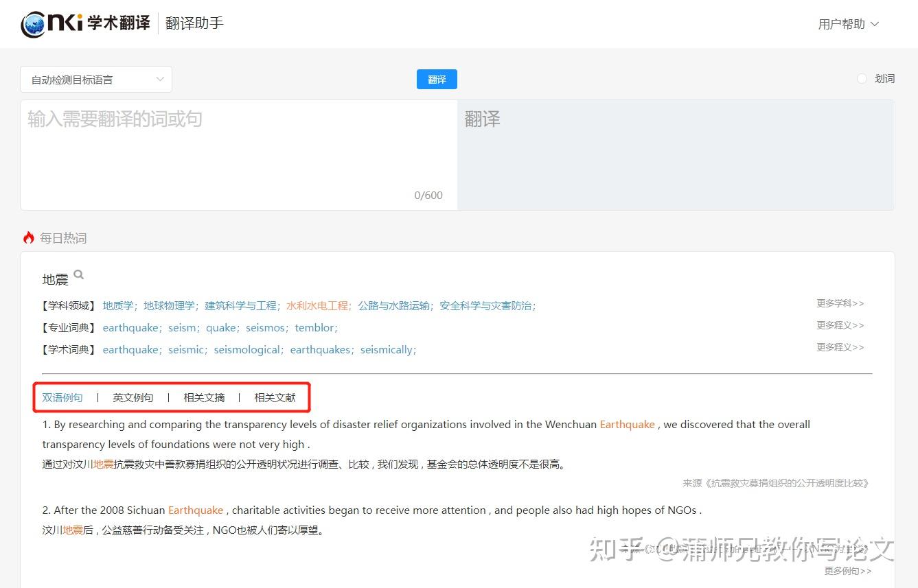This screenshot has height=588, width=918.
Task: Click the 翻译助手 title text
Action: click(x=194, y=23)
